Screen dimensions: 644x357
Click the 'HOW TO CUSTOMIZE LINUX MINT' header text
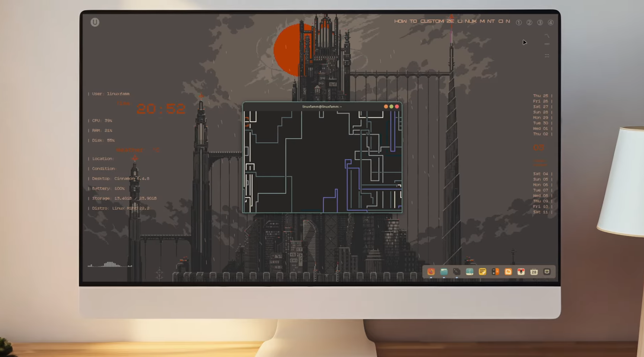[x=452, y=21]
